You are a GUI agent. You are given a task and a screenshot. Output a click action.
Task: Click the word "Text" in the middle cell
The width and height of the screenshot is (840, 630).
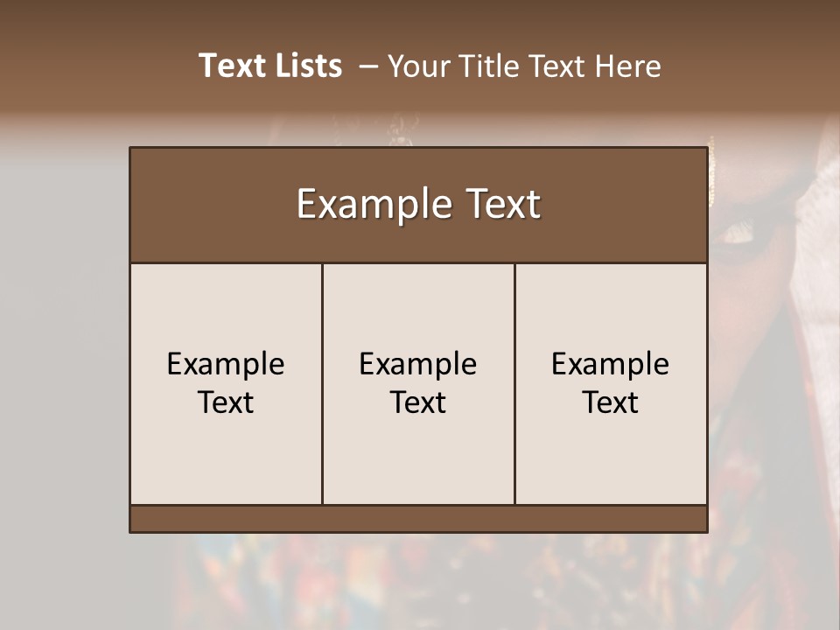(x=418, y=402)
